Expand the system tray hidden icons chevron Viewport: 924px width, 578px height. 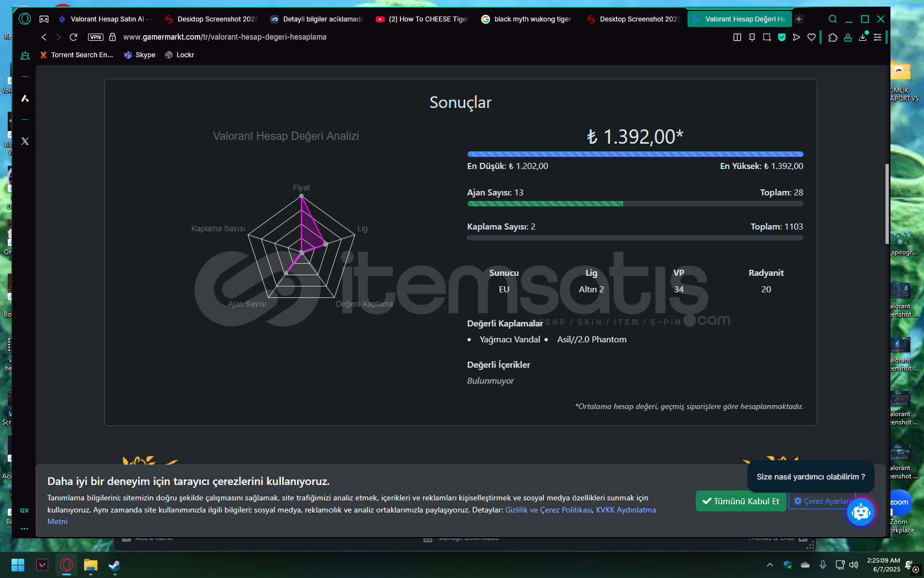(x=770, y=565)
